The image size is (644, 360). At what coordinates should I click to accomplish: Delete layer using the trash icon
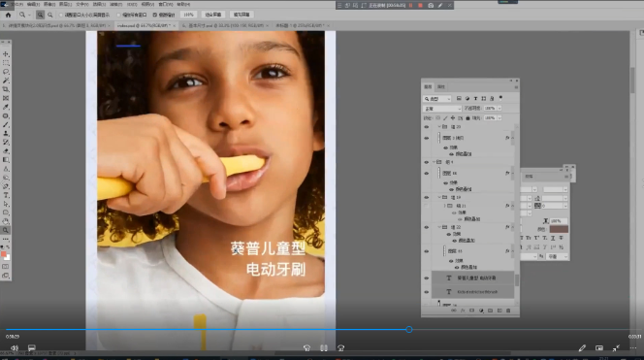508,311
